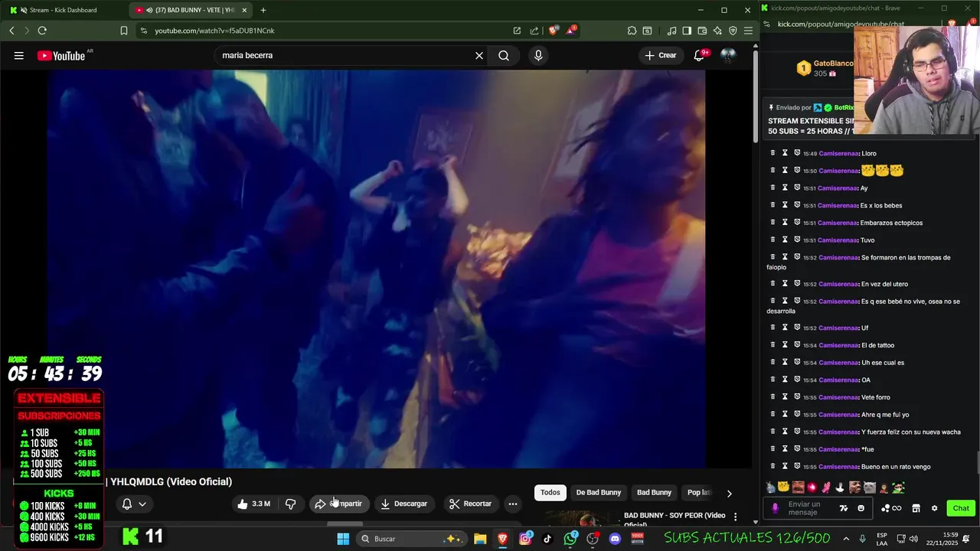Open Brave VPN shield icon

[x=733, y=31]
